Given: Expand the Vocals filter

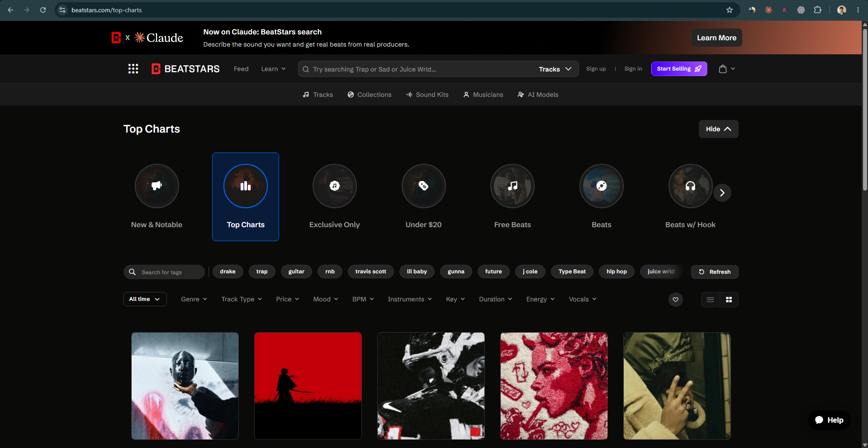Looking at the screenshot, I should pyautogui.click(x=583, y=299).
